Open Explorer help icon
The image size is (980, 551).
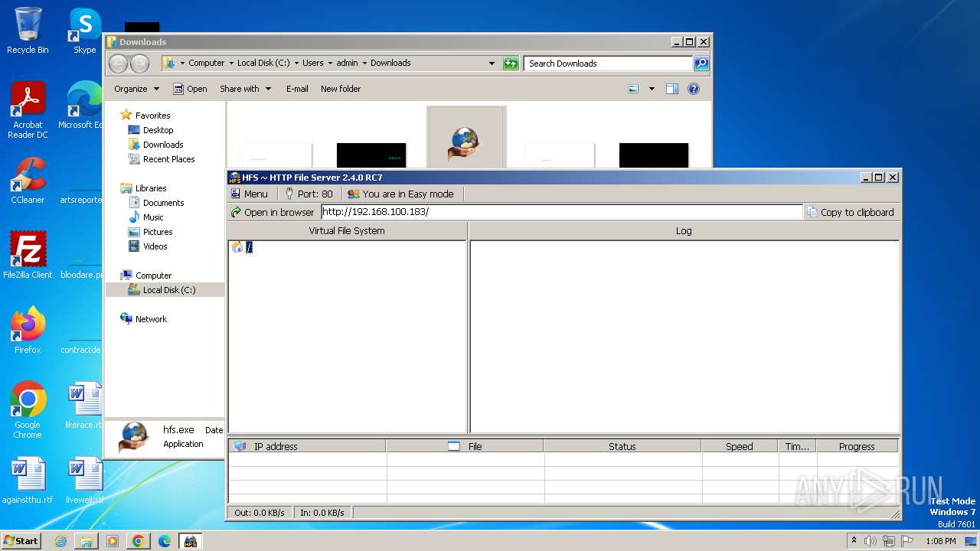(x=694, y=89)
